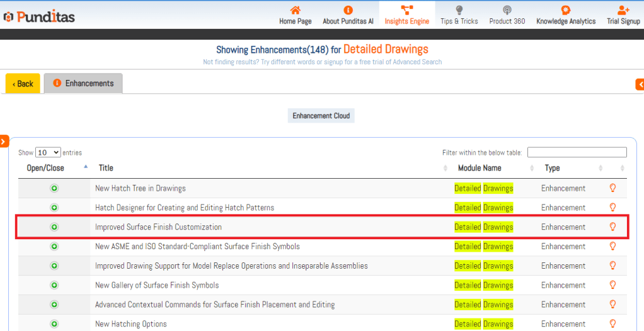Click the Enhancement Cloud button
The image size is (644, 331).
[321, 116]
